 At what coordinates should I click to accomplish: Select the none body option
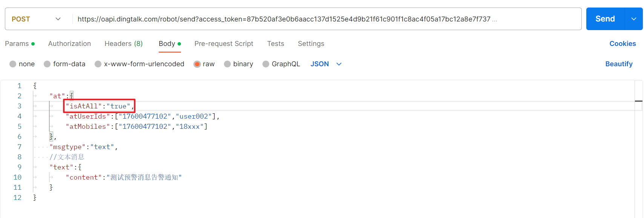[x=22, y=64]
